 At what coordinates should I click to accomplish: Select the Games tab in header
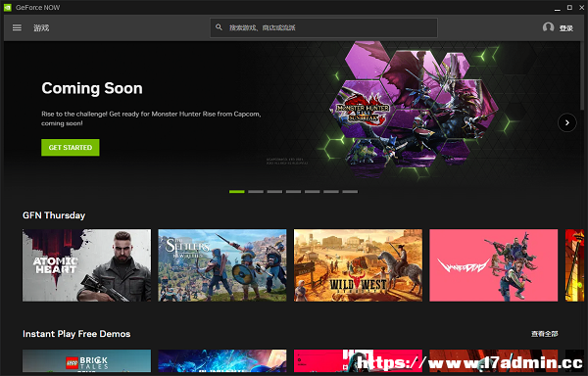click(x=41, y=27)
